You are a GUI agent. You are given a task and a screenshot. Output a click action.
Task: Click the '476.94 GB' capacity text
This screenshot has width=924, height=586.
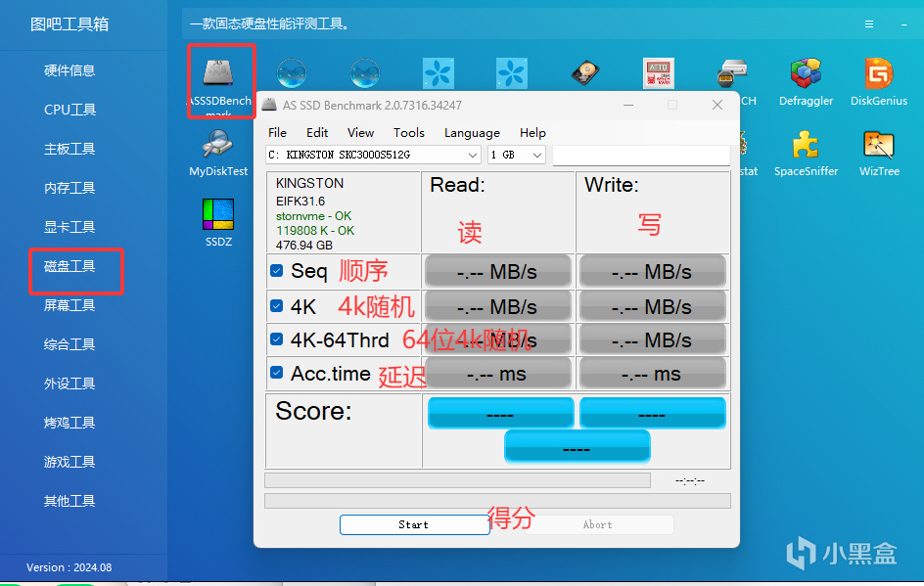304,245
